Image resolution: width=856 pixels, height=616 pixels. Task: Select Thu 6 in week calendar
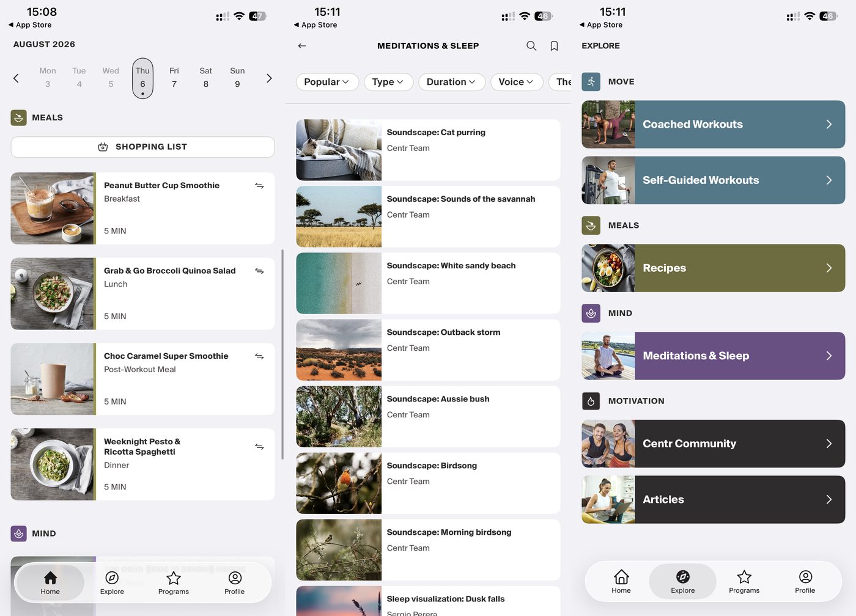[142, 78]
